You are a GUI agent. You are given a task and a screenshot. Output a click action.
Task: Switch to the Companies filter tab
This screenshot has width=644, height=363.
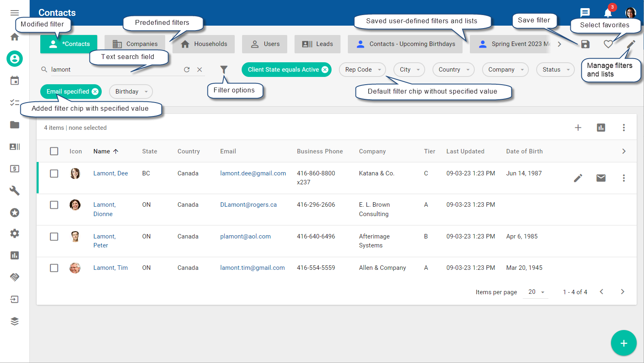point(135,44)
